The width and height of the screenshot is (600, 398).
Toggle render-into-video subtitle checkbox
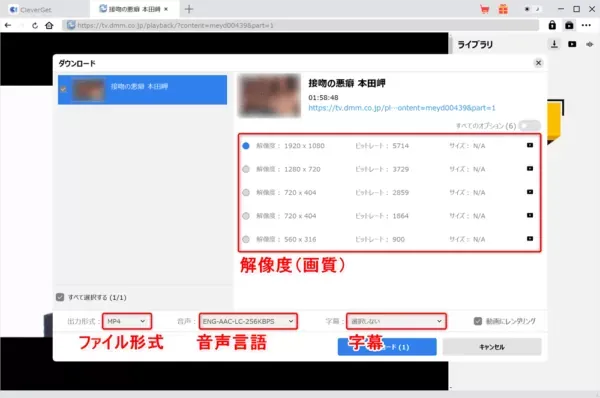click(x=478, y=321)
